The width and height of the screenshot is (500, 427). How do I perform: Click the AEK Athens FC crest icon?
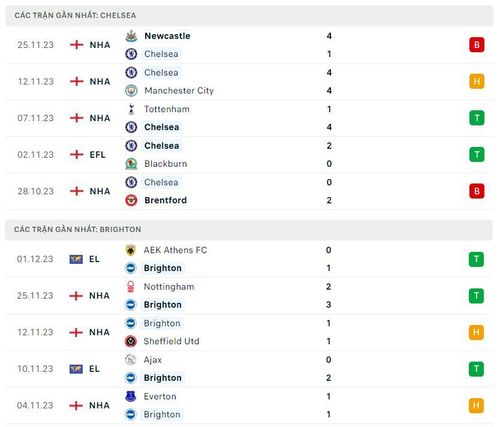tap(131, 250)
